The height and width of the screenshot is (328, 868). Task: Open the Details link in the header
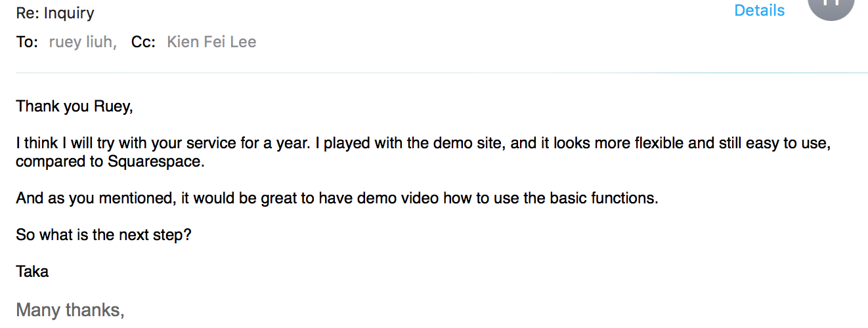759,10
